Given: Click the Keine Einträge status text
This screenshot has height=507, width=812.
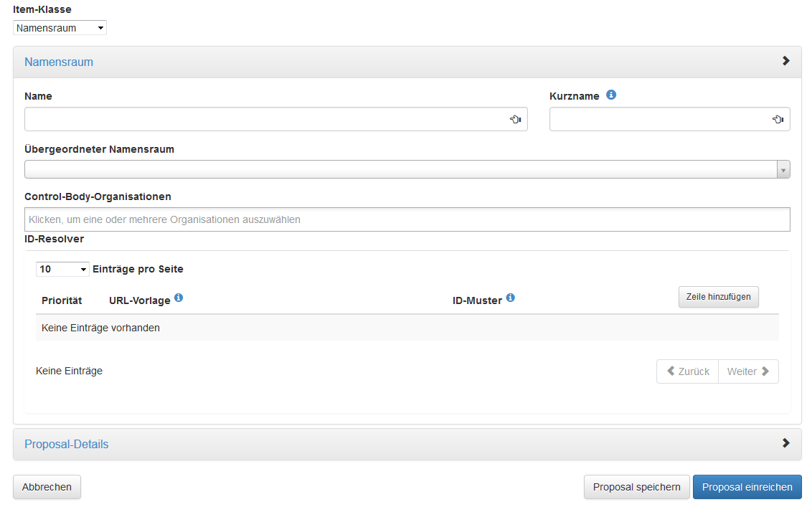Looking at the screenshot, I should (69, 371).
